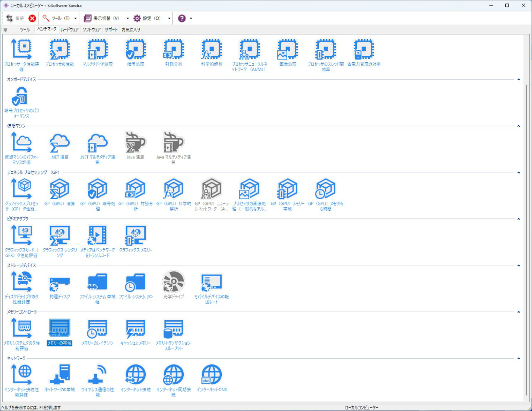Collapse the ストレージデバイス section
The width and height of the screenshot is (532, 411).
coord(519,265)
